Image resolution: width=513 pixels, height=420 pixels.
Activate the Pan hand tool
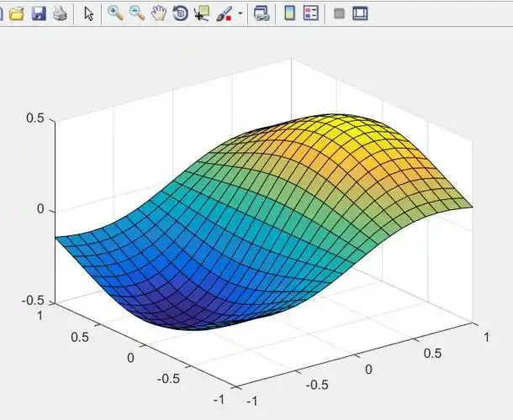[158, 14]
